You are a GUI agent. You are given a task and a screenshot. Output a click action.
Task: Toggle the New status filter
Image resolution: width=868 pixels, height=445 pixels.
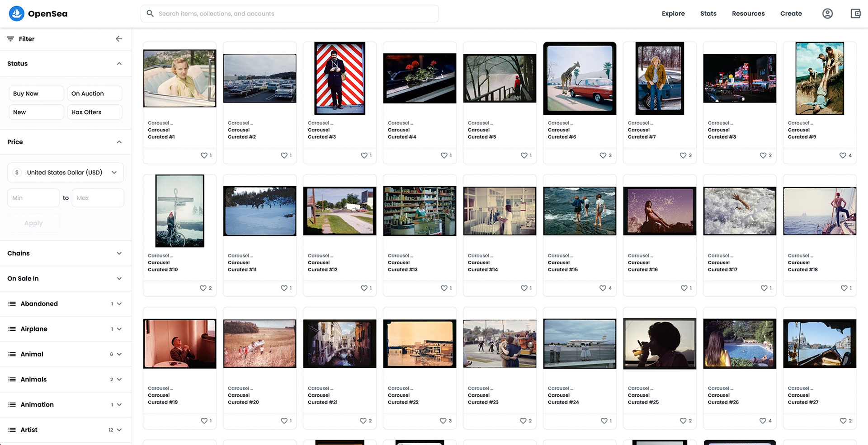tap(36, 112)
